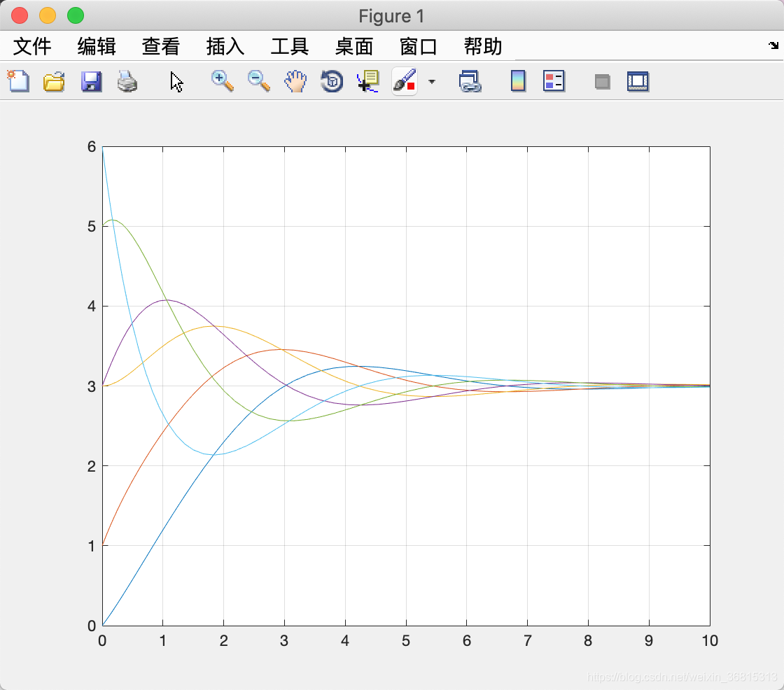Select the Data Cursor tool

368,81
